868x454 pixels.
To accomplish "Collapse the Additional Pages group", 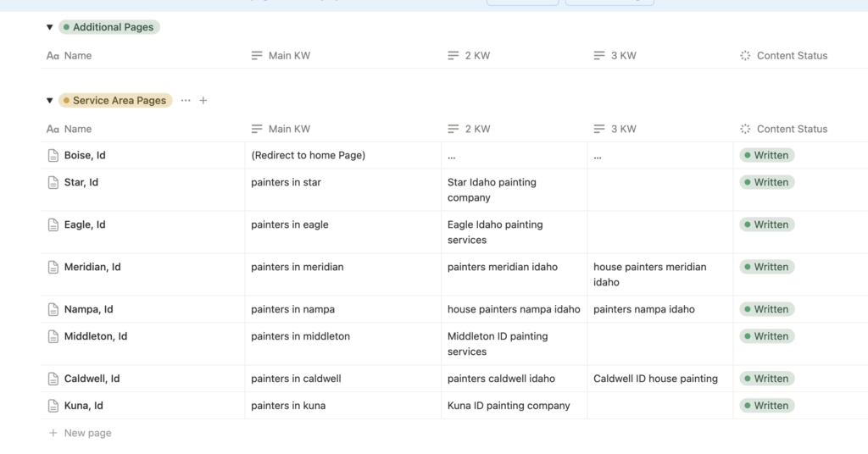I will point(49,28).
